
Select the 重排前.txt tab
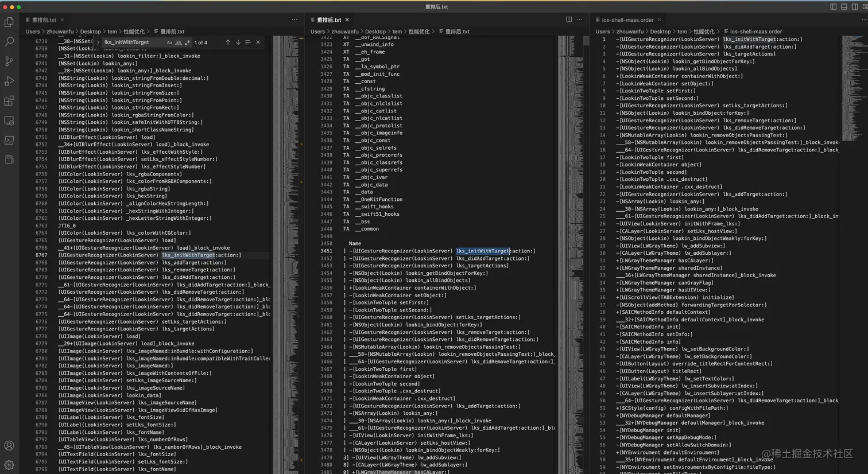tap(44, 20)
